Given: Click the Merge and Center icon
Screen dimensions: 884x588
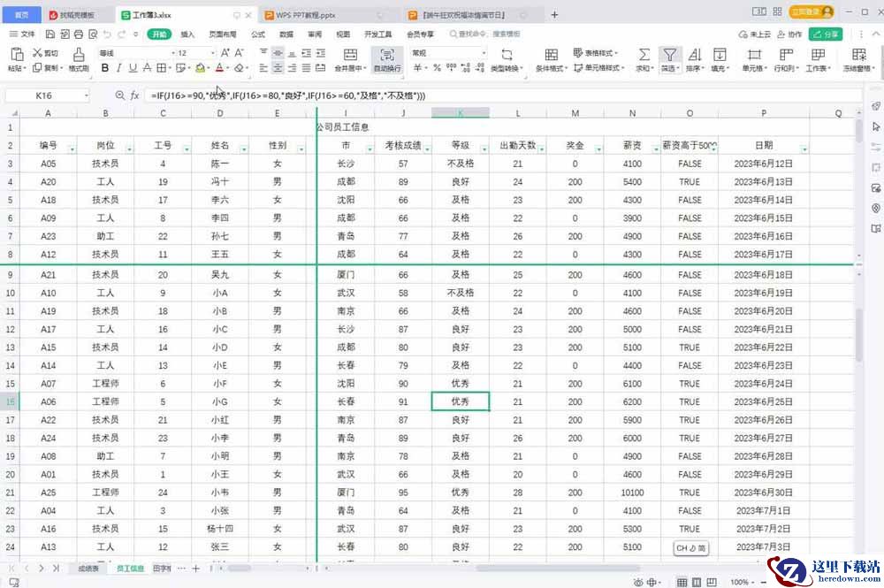Looking at the screenshot, I should coord(350,55).
